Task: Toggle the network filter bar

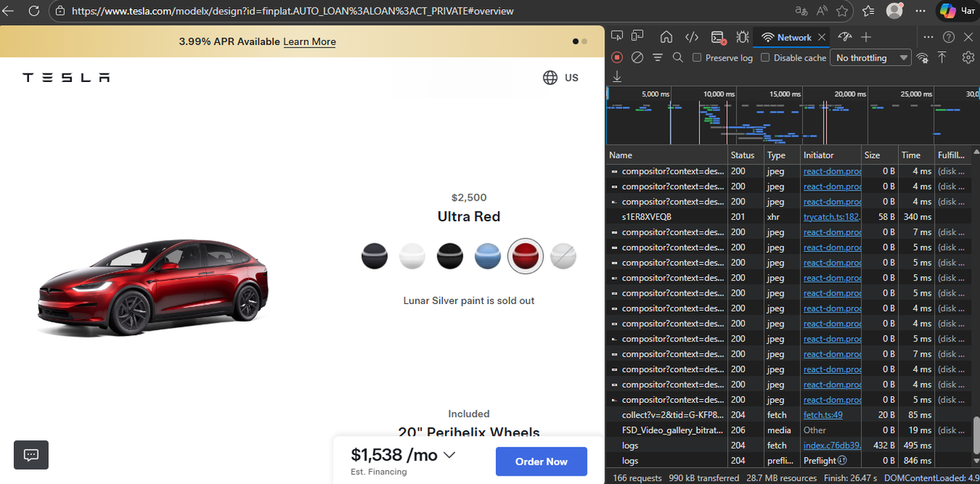Action: click(657, 57)
